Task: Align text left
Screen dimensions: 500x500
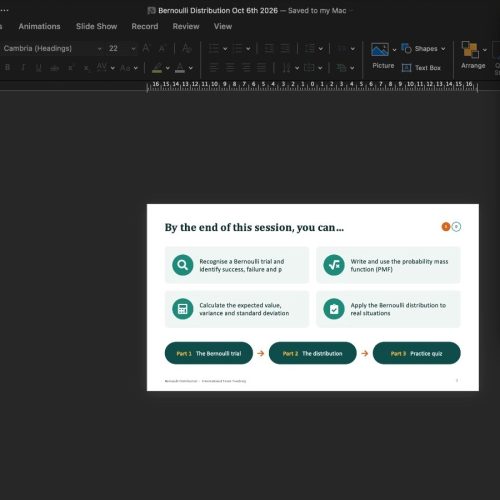Action: [x=214, y=68]
